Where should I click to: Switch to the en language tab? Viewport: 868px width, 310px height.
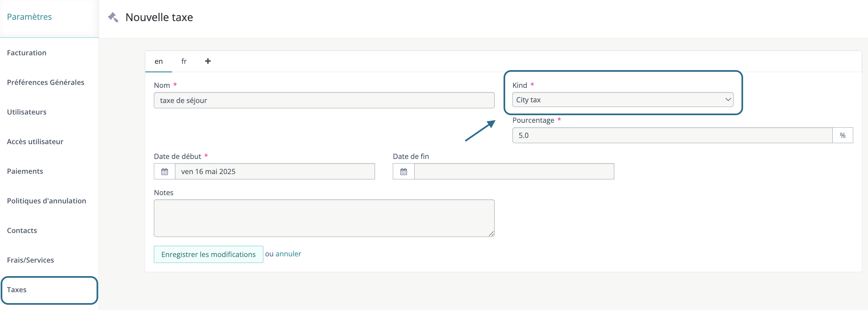(x=159, y=61)
